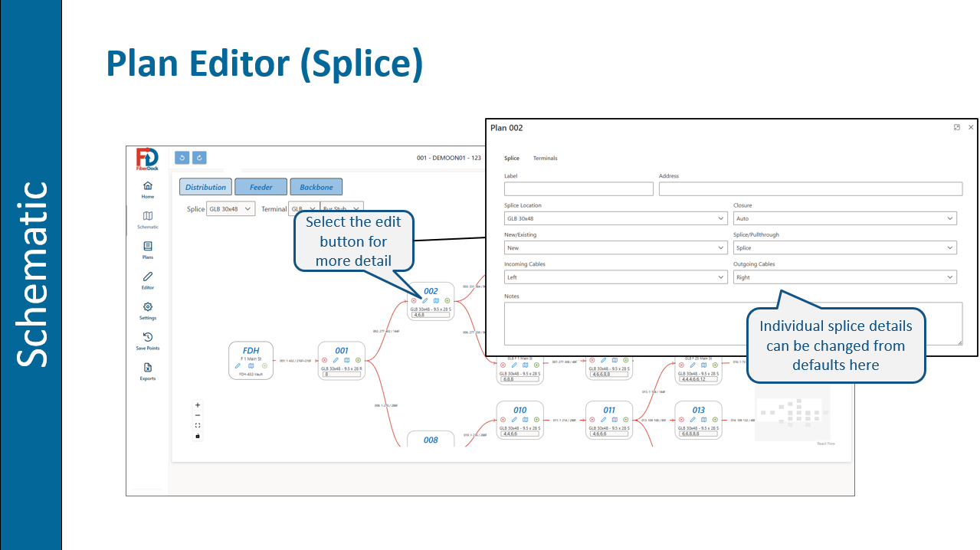The image size is (980, 550).
Task: Delete node 013 with its red X icon
Action: point(681,420)
